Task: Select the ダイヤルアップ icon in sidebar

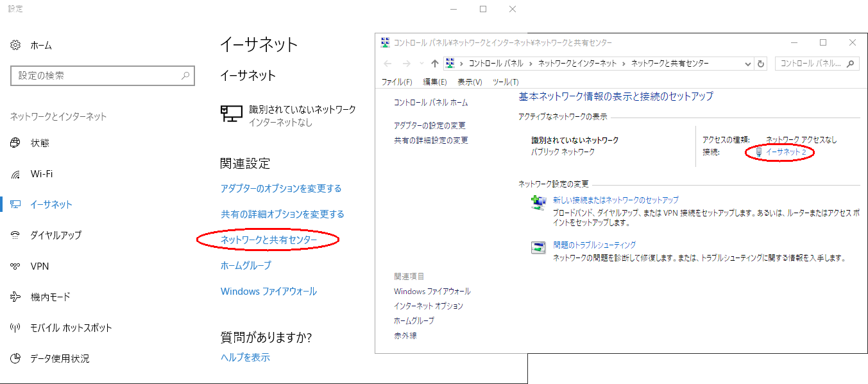Action: click(x=15, y=236)
